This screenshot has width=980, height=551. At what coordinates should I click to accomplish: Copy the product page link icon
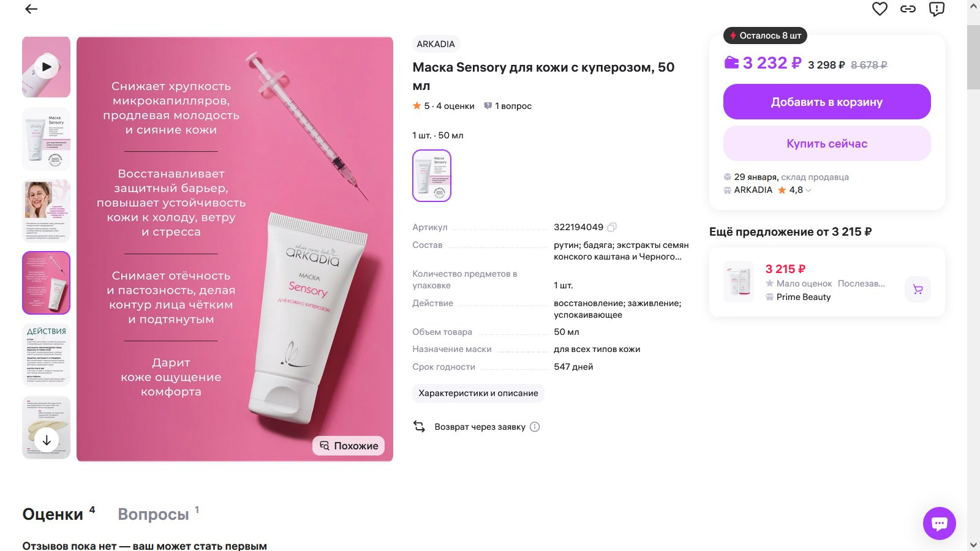click(x=908, y=9)
